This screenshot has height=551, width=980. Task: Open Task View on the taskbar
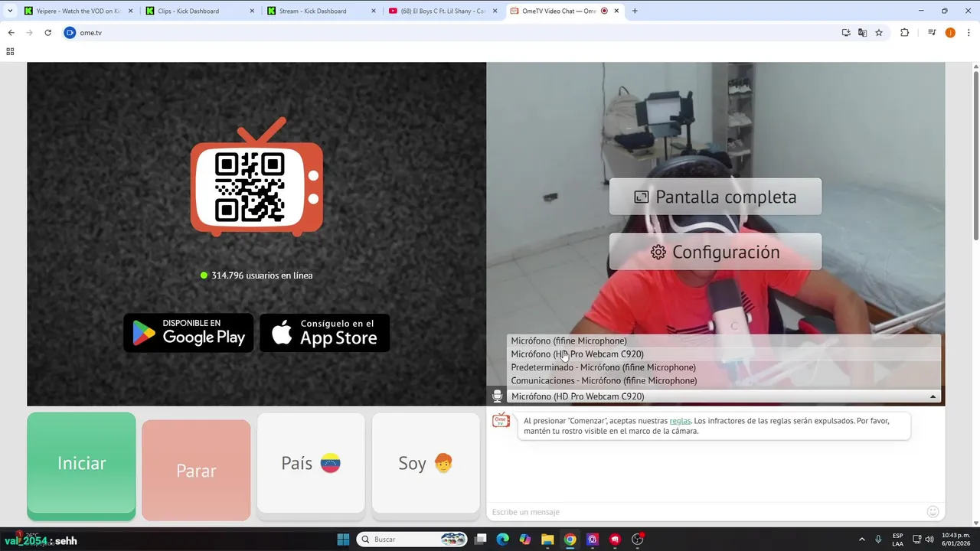point(480,540)
